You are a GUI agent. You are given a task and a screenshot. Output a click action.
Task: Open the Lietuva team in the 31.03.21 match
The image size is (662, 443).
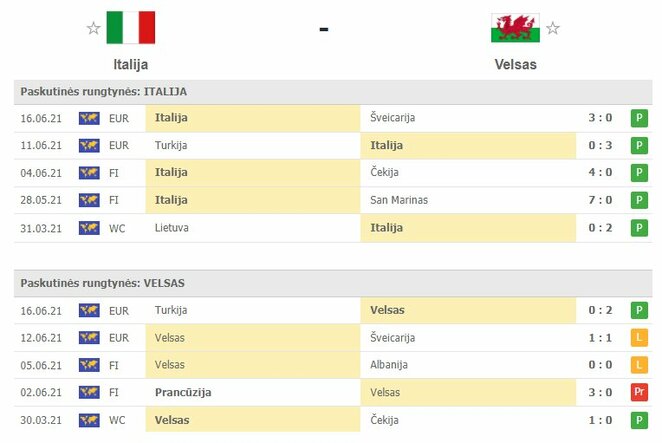point(171,228)
